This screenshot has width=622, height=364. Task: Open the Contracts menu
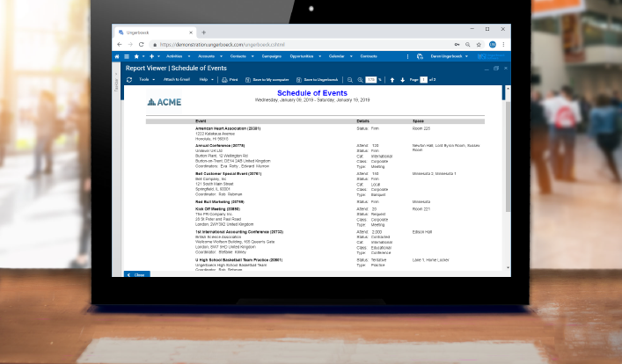tap(369, 56)
